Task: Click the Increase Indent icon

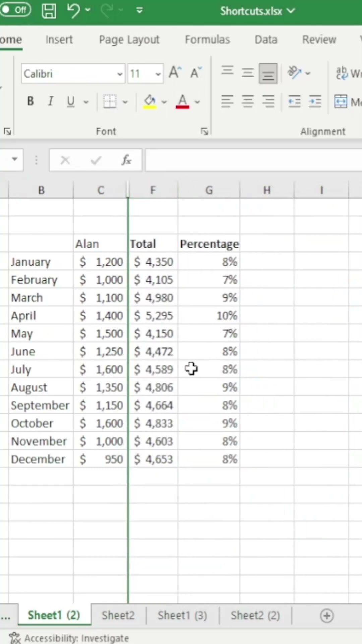Action: click(x=315, y=101)
